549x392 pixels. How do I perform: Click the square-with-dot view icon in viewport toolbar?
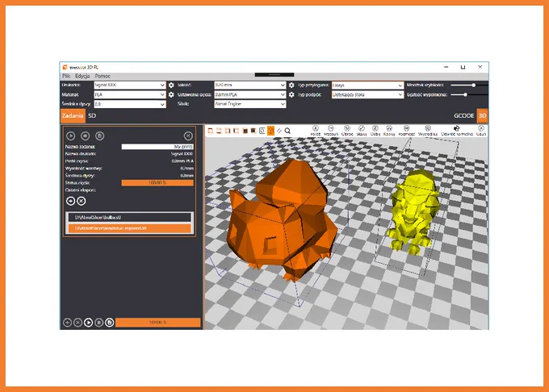262,131
